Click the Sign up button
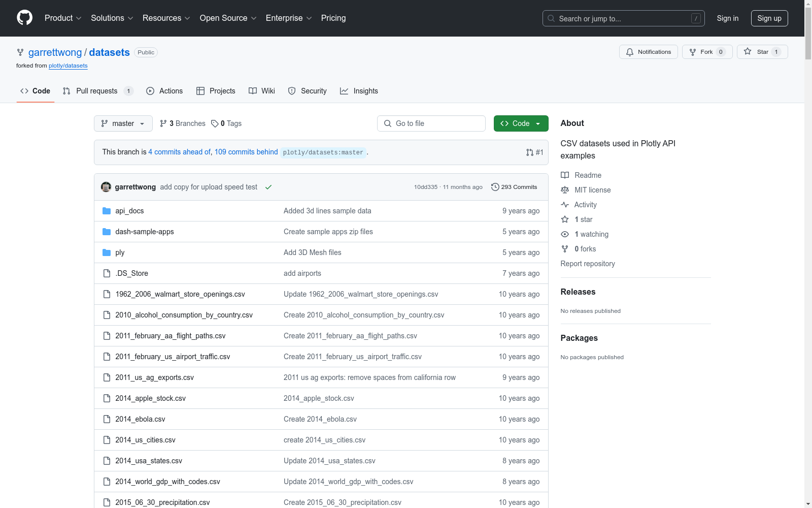The width and height of the screenshot is (812, 508). click(769, 18)
